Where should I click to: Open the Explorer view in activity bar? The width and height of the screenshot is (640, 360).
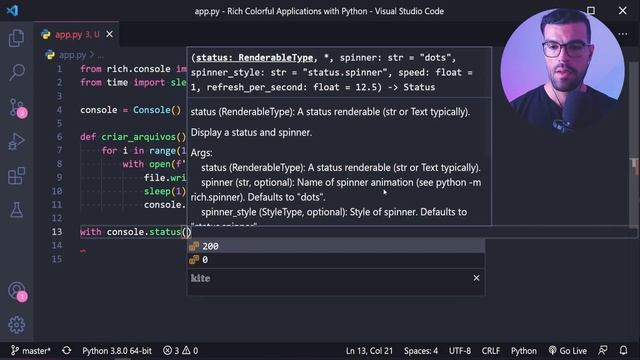click(16, 38)
